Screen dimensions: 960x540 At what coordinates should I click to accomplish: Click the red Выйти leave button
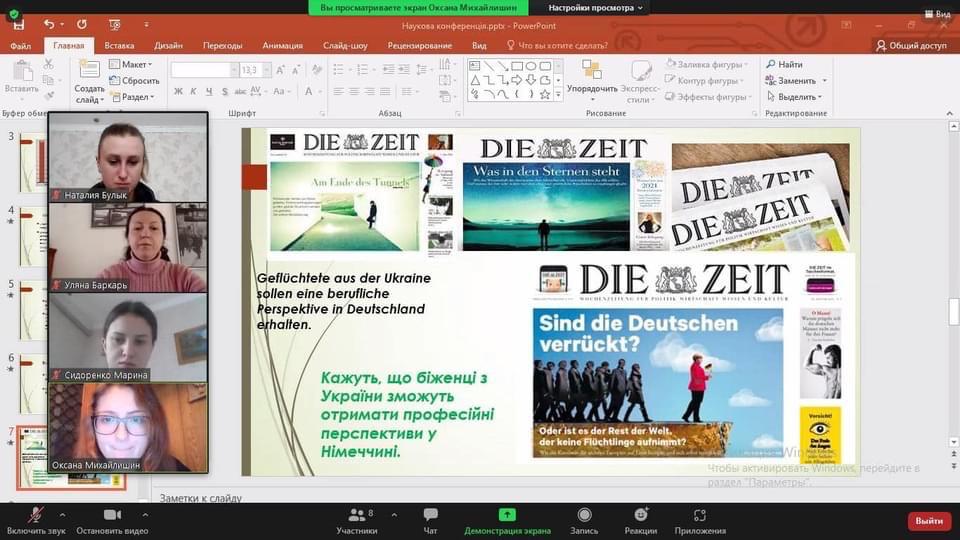pyautogui.click(x=928, y=521)
